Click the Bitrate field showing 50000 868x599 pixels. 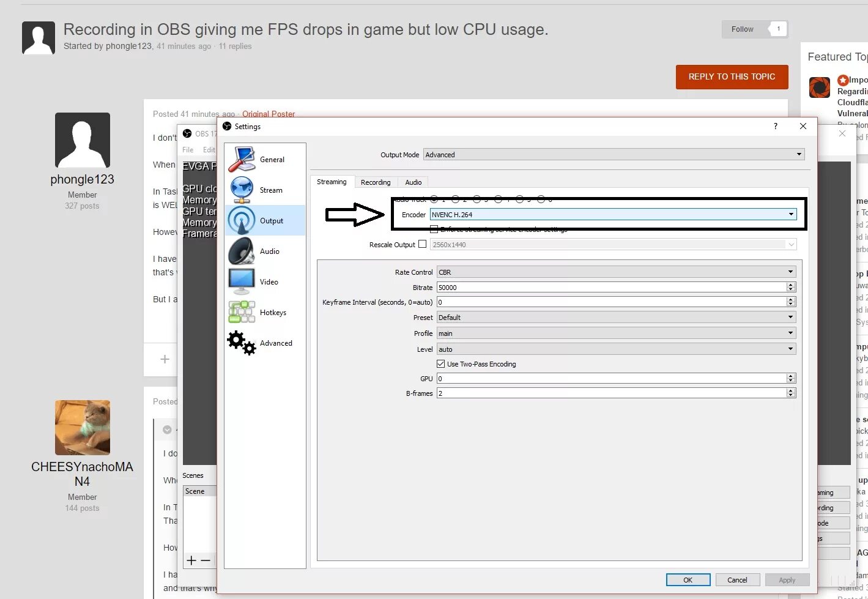pos(612,288)
